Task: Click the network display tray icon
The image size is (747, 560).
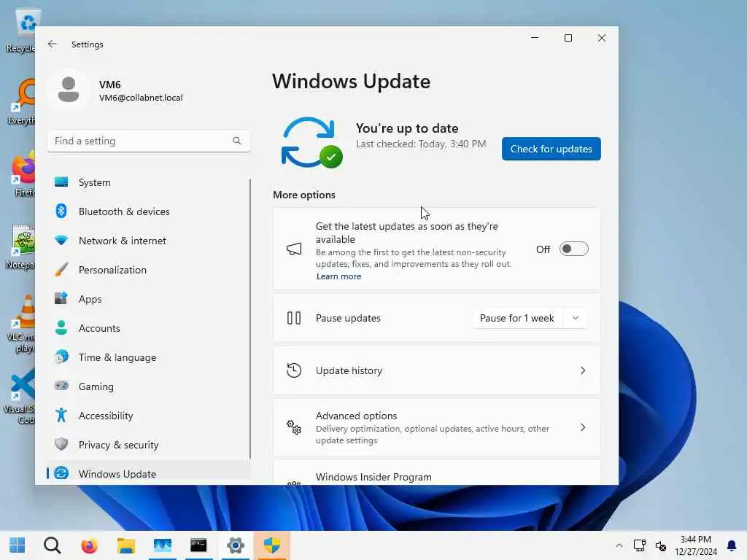Action: click(639, 545)
